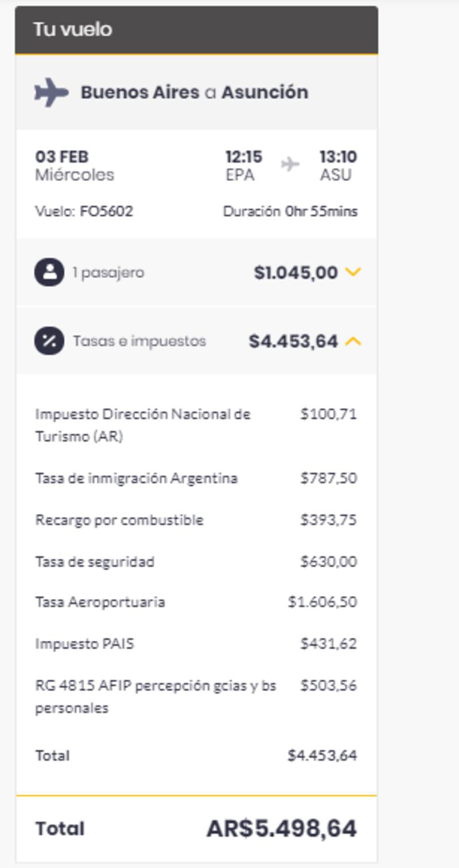The width and height of the screenshot is (459, 868).
Task: Click the Recargo por combustible line item
Action: pos(119,520)
